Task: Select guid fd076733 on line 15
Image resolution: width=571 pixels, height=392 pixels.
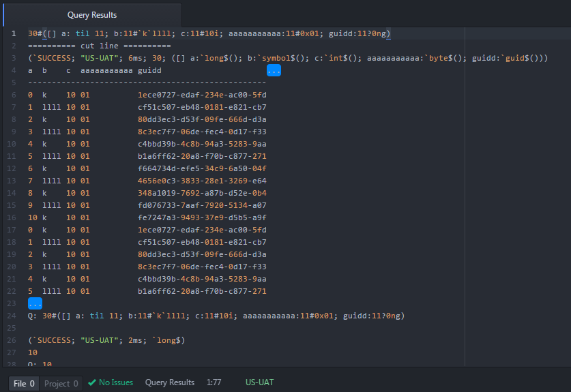Action: coord(202,205)
